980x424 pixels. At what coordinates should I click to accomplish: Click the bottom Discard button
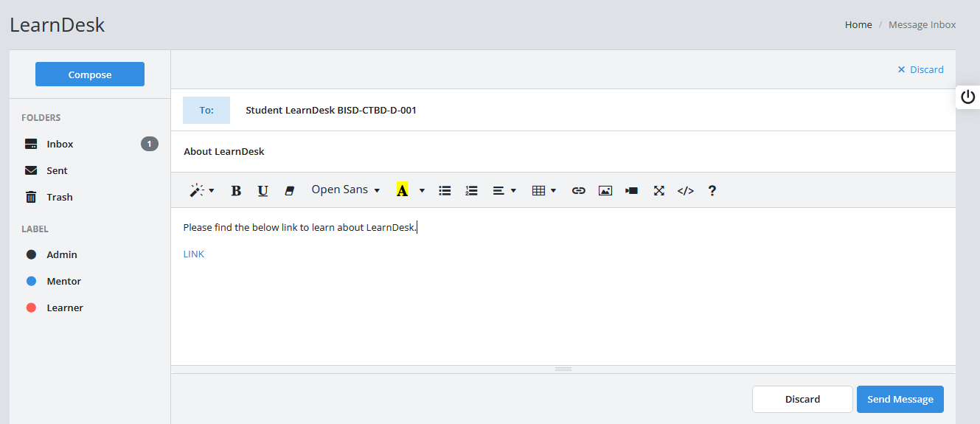coord(802,399)
